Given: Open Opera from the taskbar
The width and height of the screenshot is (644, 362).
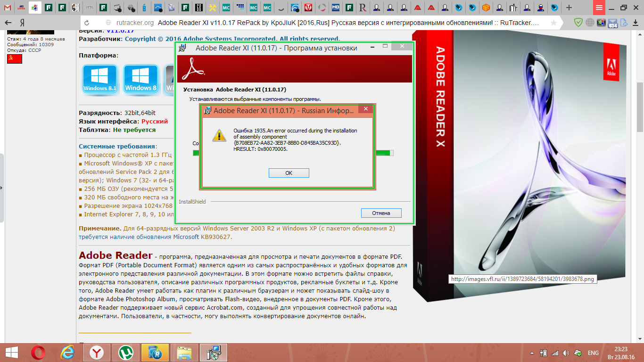Looking at the screenshot, I should (x=38, y=353).
